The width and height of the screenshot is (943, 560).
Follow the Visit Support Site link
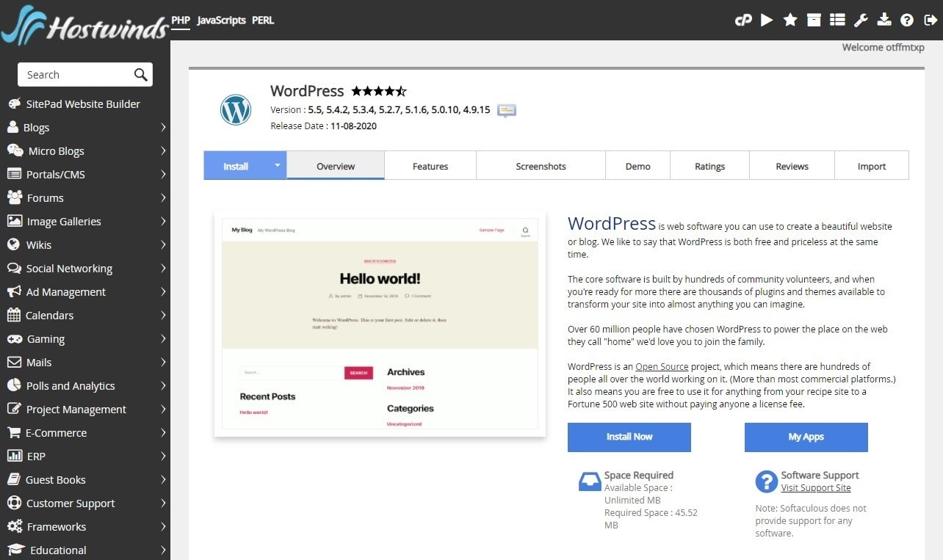[815, 488]
